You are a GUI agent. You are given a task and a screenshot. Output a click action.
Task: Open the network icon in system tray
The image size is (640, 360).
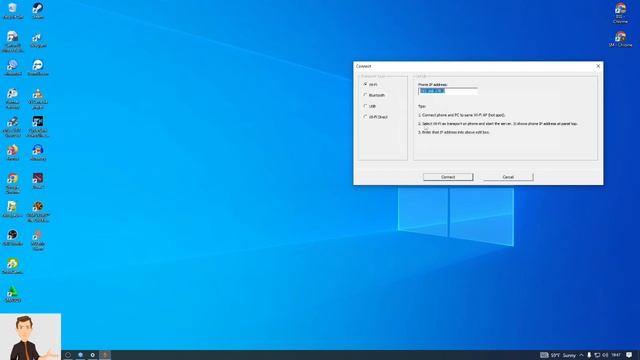tap(597, 355)
